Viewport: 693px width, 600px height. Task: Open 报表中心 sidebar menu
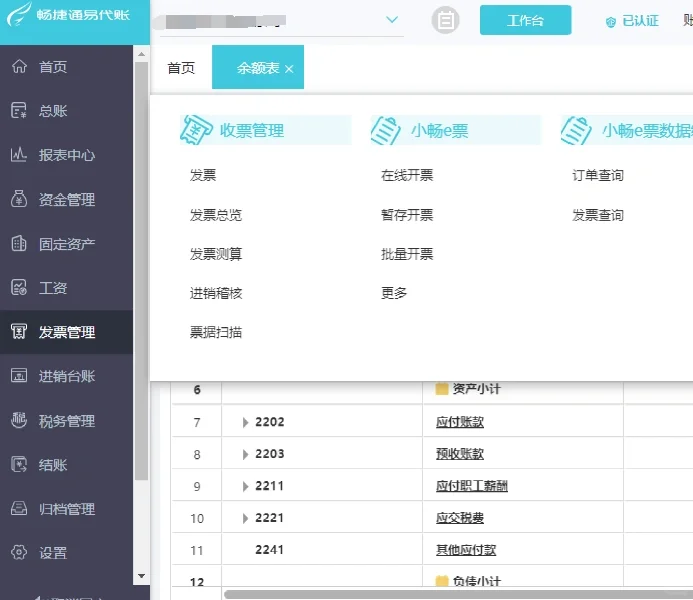[66, 155]
